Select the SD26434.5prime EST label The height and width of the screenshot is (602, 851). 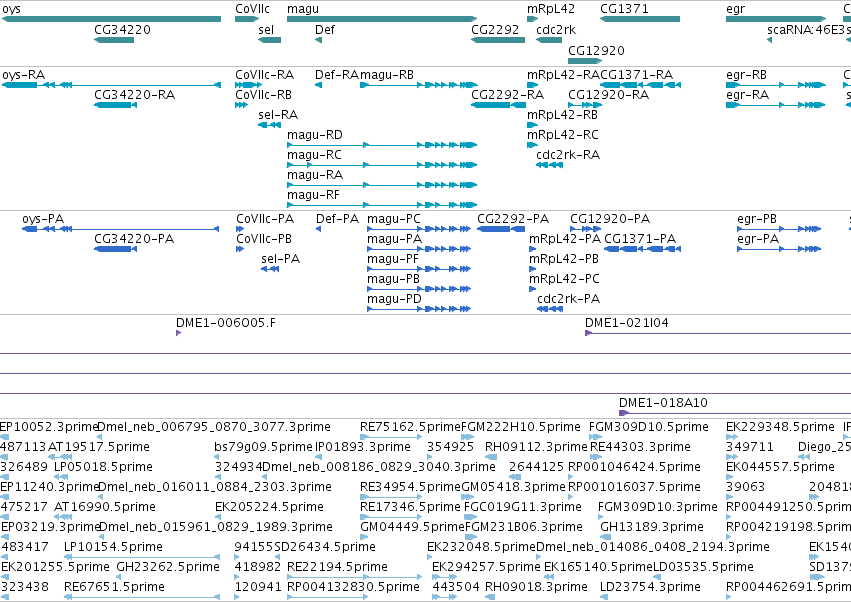point(325,547)
